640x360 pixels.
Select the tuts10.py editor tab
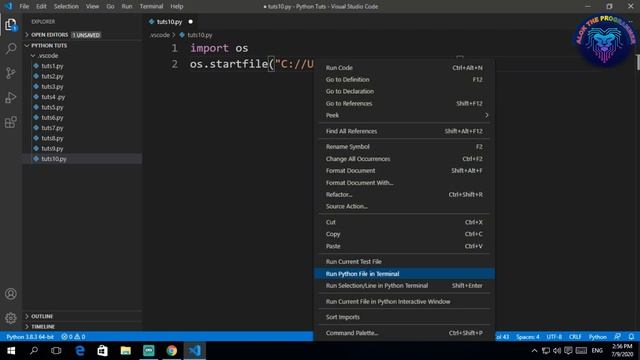tap(171, 22)
